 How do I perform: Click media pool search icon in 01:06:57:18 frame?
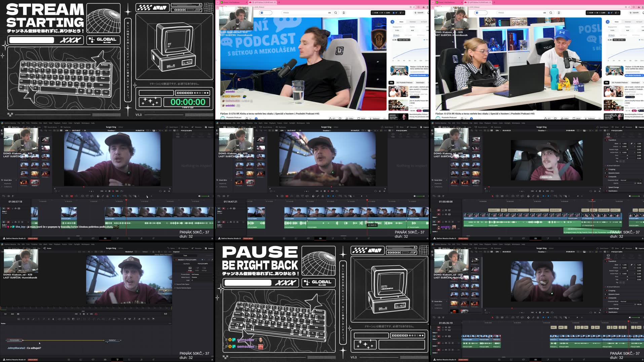point(41,130)
